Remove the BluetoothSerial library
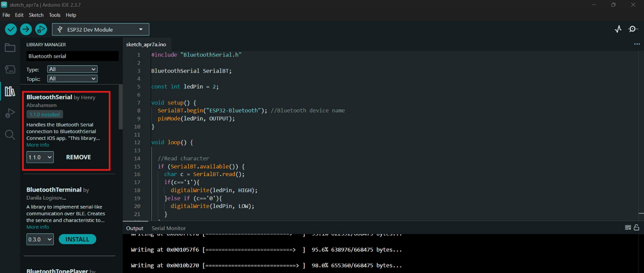The image size is (644, 273). pyautogui.click(x=78, y=157)
